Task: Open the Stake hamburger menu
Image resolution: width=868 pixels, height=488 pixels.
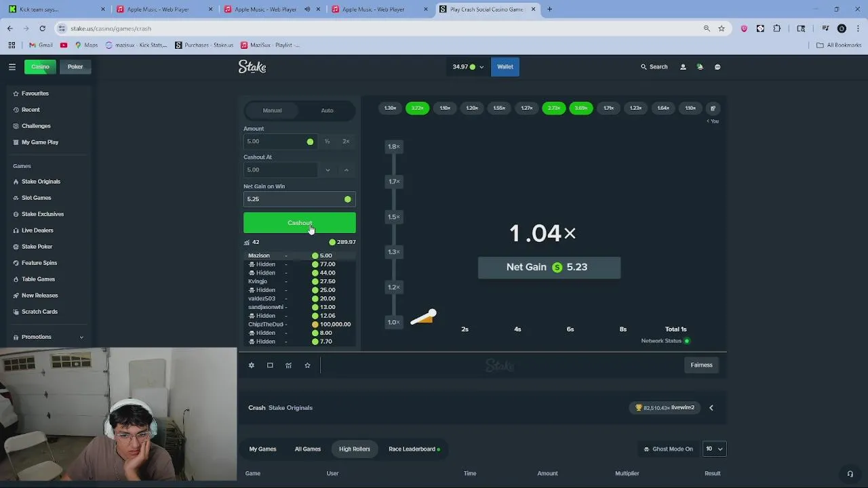Action: tap(12, 66)
